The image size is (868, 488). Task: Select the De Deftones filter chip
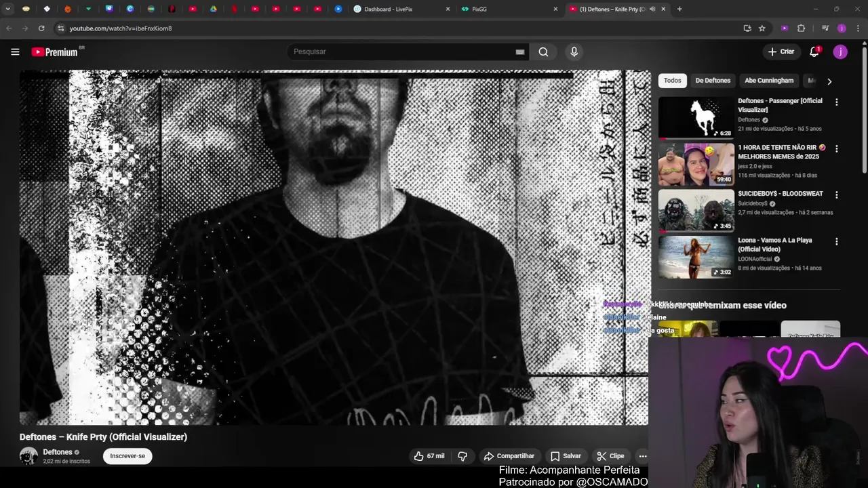click(713, 81)
